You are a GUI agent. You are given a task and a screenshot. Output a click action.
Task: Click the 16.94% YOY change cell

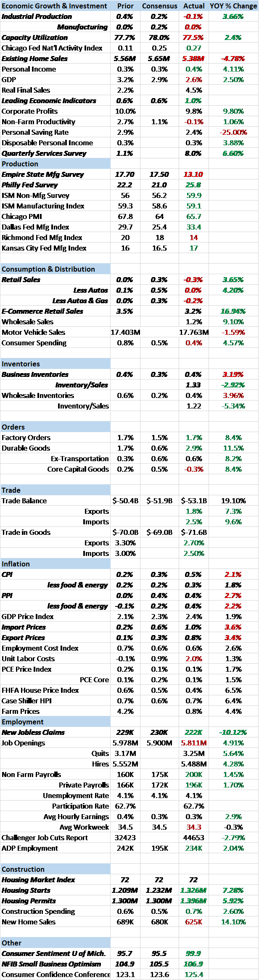[233, 311]
